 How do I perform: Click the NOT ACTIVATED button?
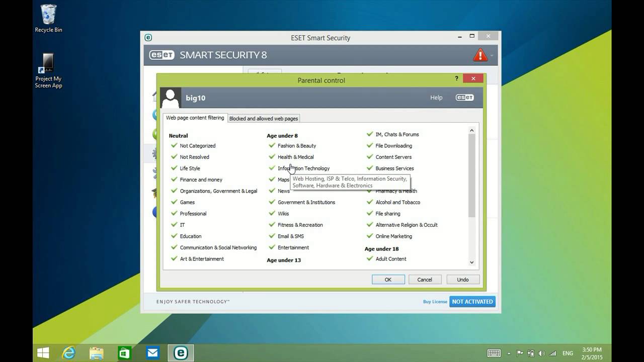472,302
